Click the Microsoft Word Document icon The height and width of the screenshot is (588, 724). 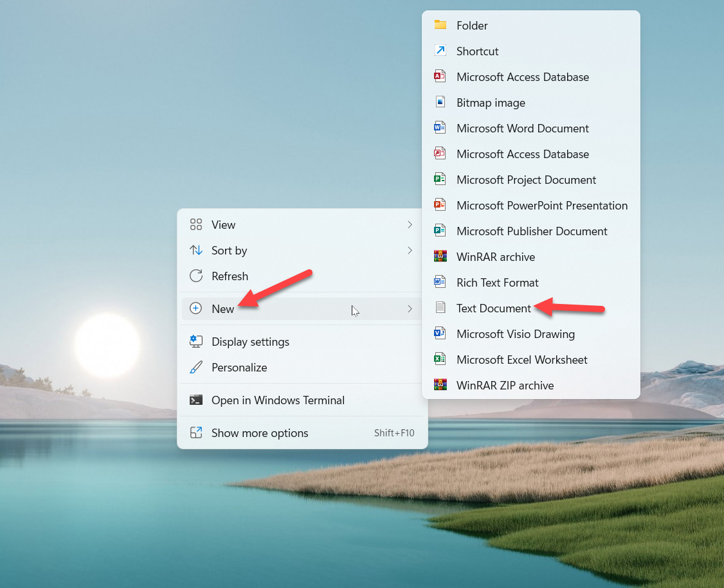(440, 128)
